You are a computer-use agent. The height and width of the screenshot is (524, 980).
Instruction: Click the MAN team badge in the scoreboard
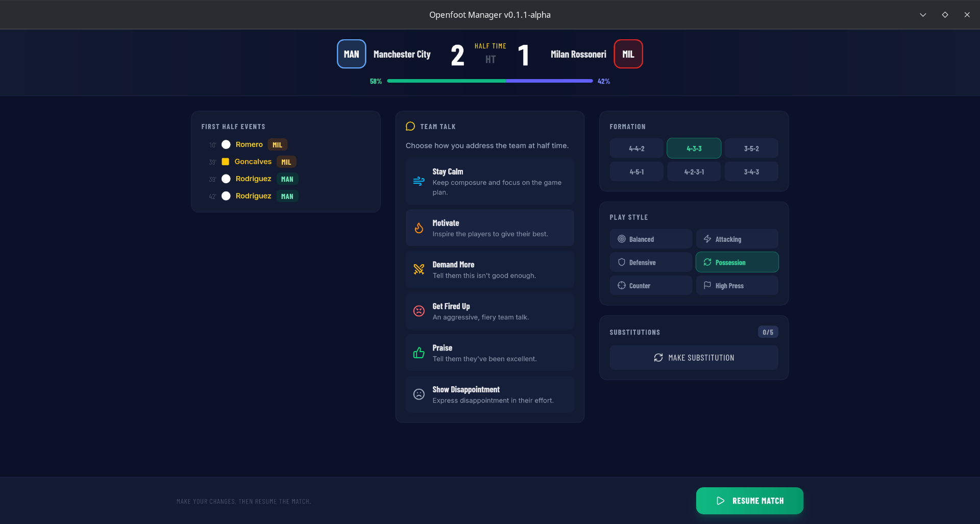[351, 54]
